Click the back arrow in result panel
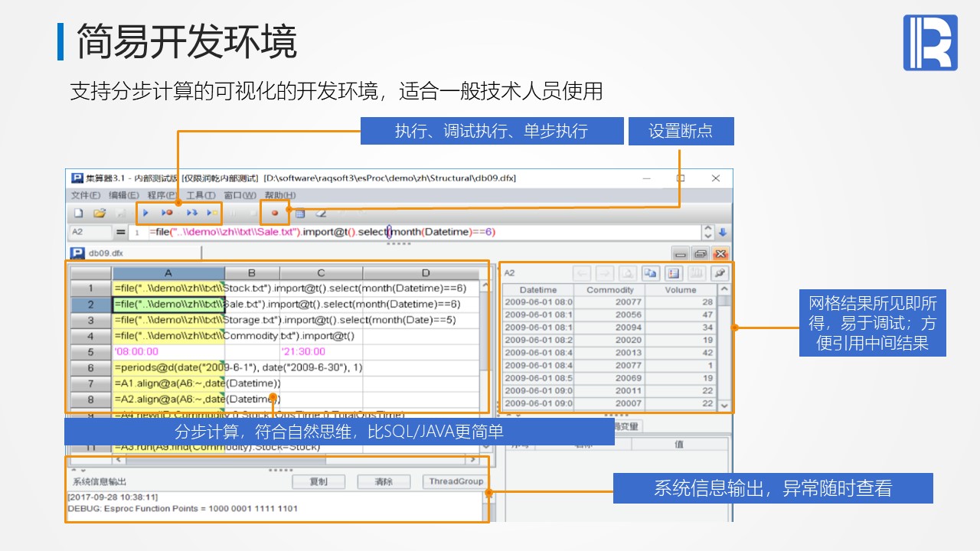Image resolution: width=980 pixels, height=551 pixels. click(582, 273)
